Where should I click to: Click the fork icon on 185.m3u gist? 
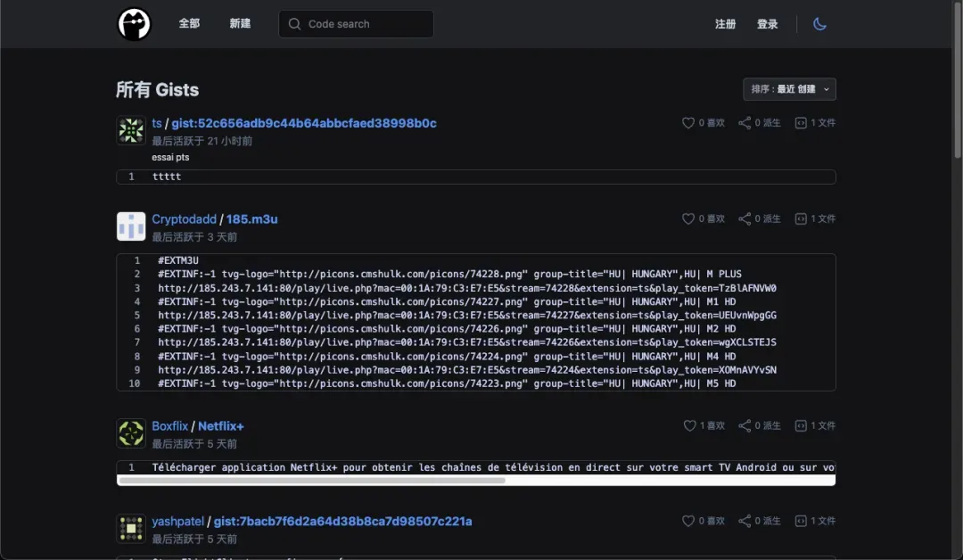(745, 218)
